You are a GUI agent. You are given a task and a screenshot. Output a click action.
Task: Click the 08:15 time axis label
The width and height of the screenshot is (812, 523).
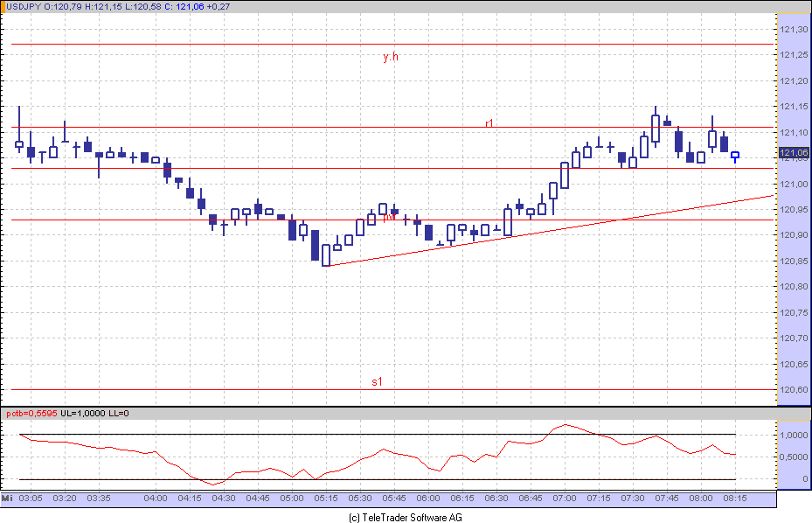tap(735, 499)
